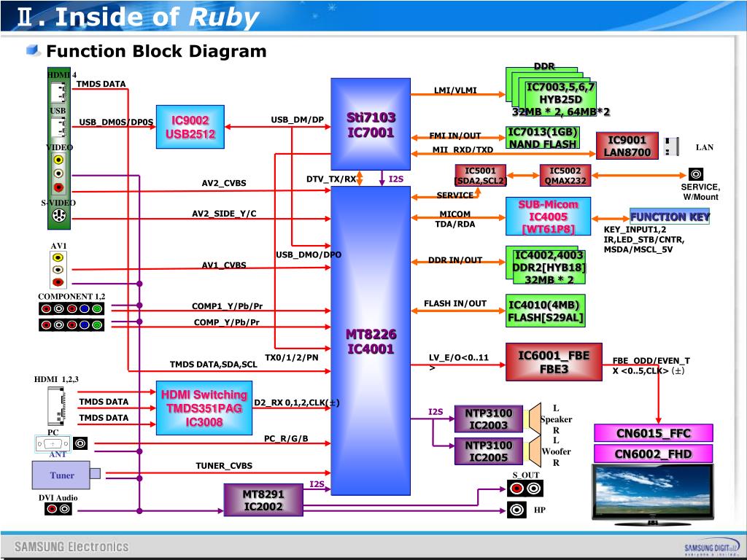Click the HDMI 1,2,3 port icon

(x=56, y=405)
